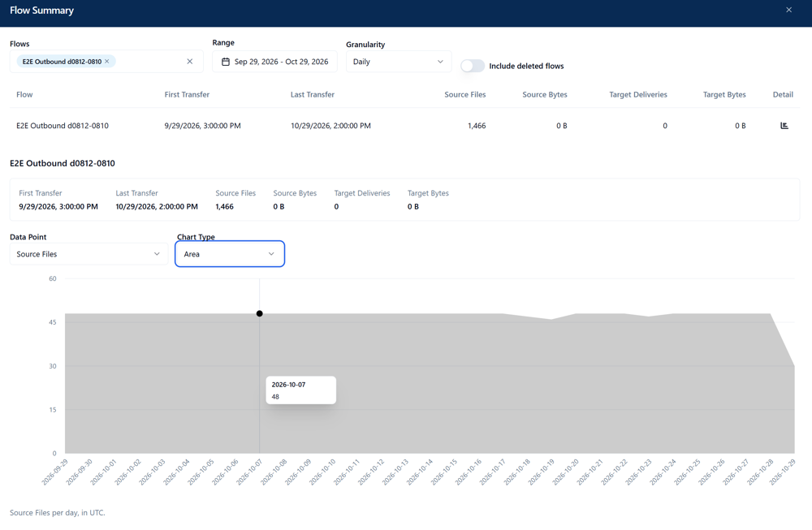The height and width of the screenshot is (530, 812).
Task: Open the detail chart icon for E2E Outbound row
Action: point(784,125)
